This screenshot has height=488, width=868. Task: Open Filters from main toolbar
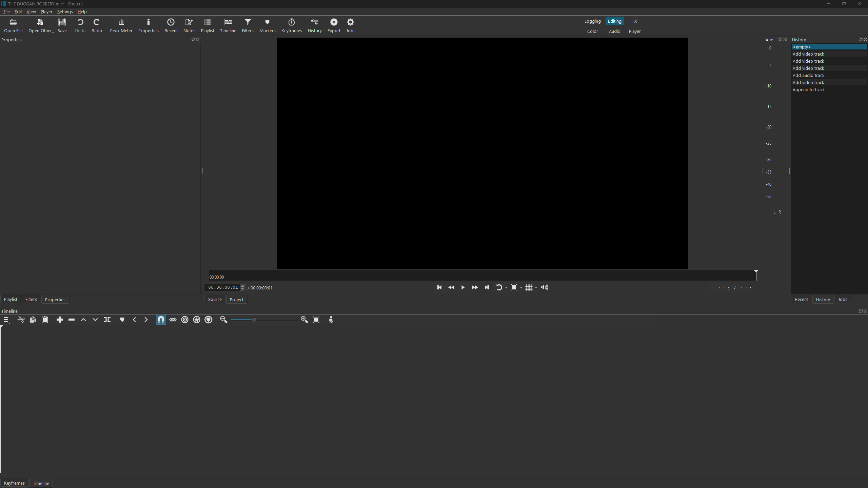pyautogui.click(x=248, y=26)
